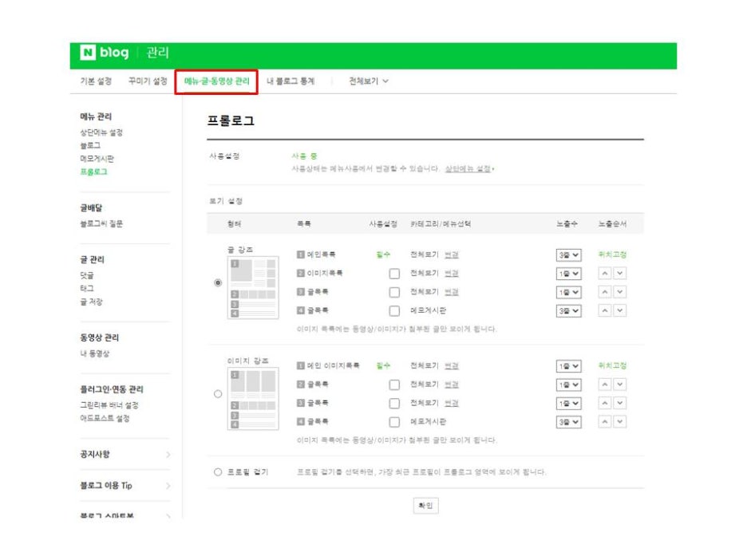This screenshot has height=560, width=747.
Task: Click 변경 link for 글목록 3 in 이미지 강조
Action: [x=451, y=403]
